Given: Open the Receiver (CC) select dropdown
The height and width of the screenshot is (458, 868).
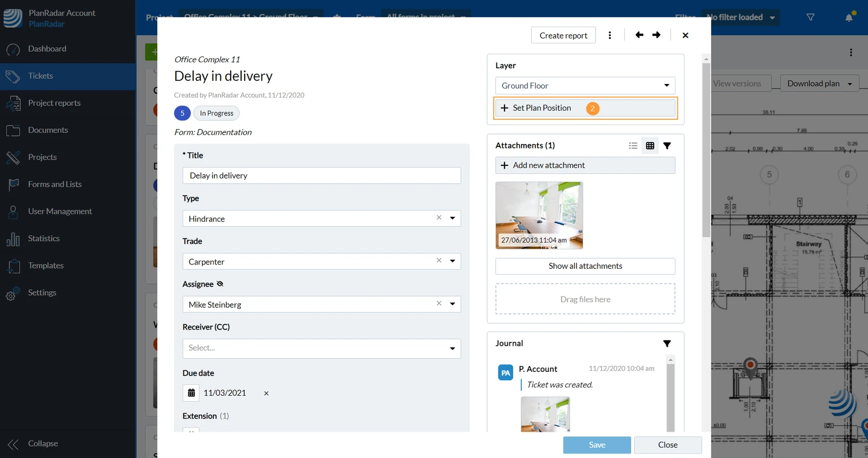Looking at the screenshot, I should coord(322,349).
